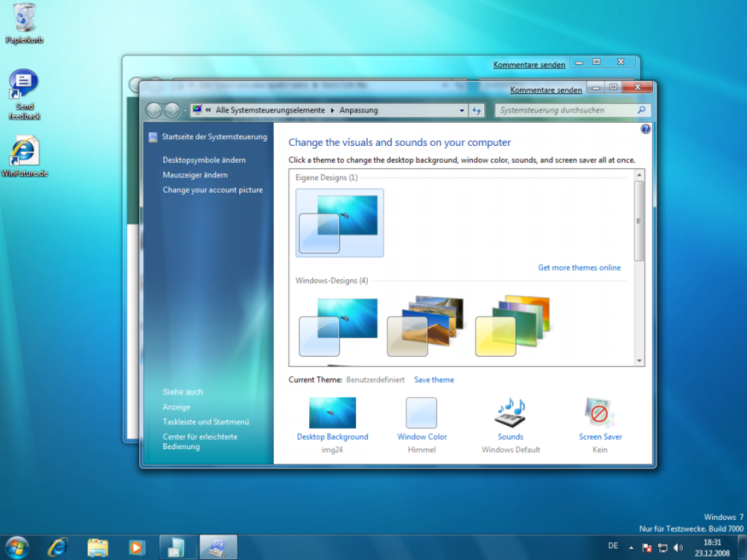Open the network tray icon
Image resolution: width=747 pixels, height=560 pixels.
[662, 548]
